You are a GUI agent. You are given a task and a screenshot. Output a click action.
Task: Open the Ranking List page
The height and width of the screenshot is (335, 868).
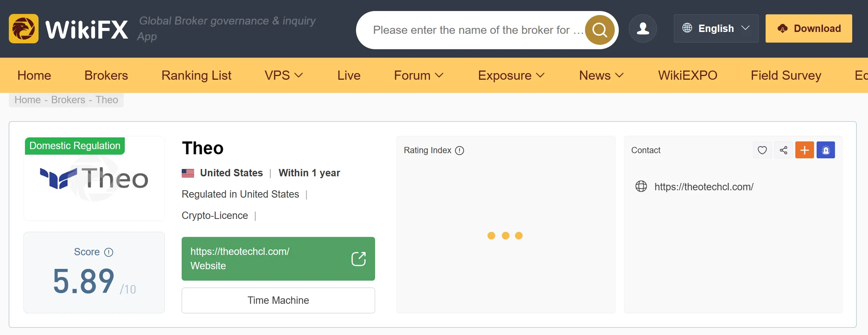pos(196,75)
